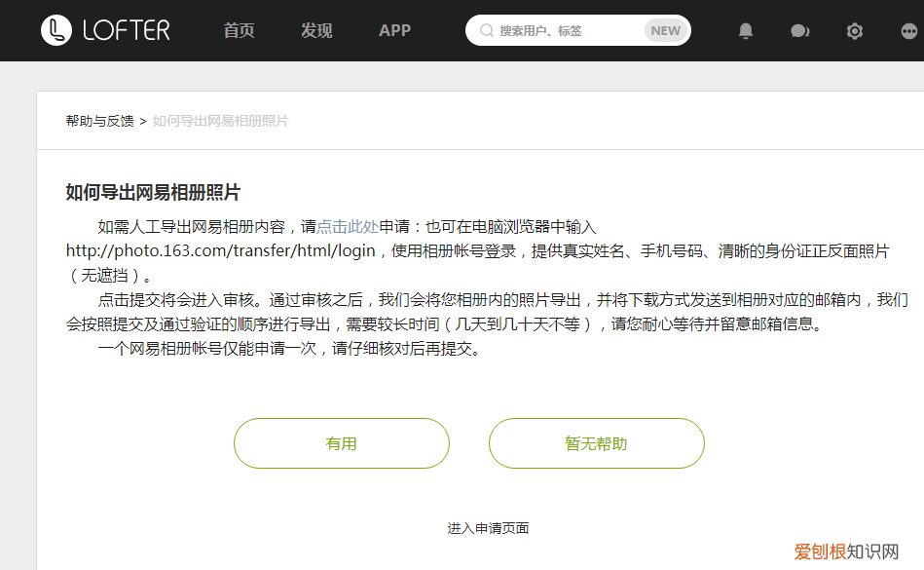Open messages via the chat bubbles icon
924x570 pixels.
[x=799, y=30]
